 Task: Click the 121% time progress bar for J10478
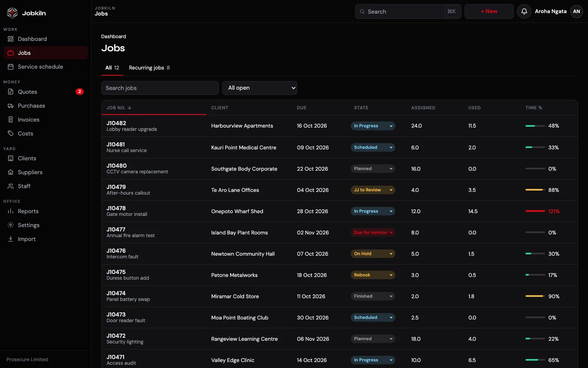(535, 211)
